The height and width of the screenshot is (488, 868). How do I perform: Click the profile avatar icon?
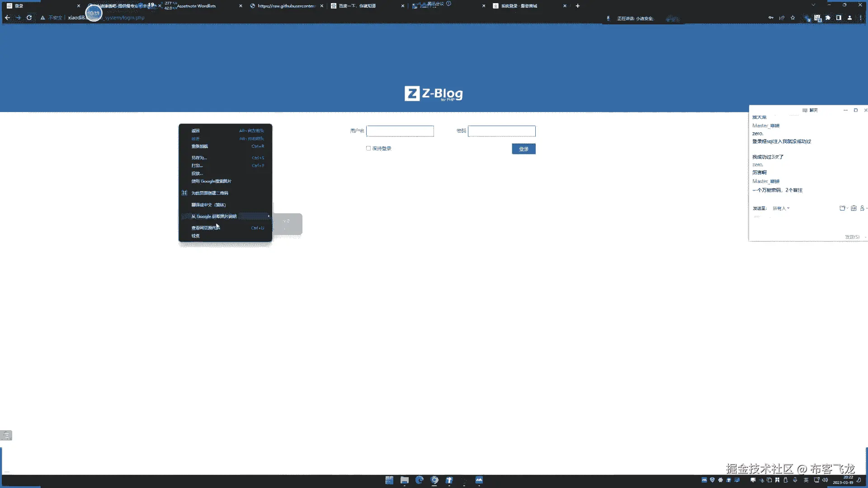tap(849, 18)
